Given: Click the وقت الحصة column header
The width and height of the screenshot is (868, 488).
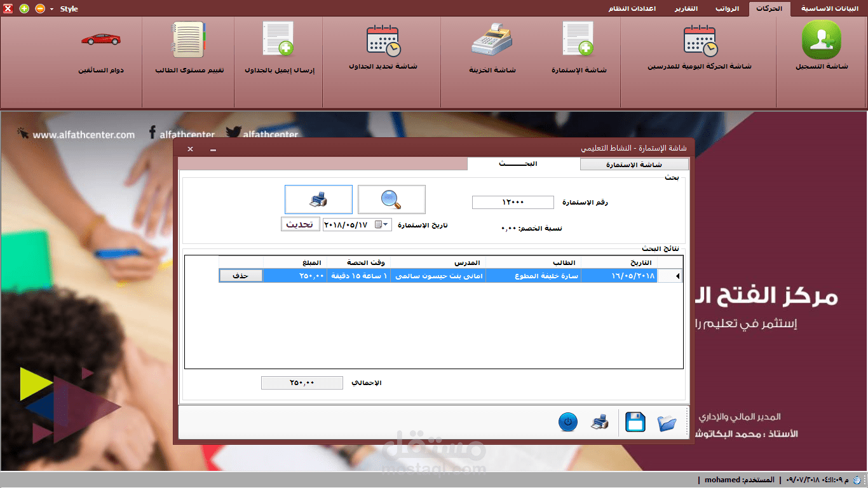Looking at the screenshot, I should [x=359, y=262].
